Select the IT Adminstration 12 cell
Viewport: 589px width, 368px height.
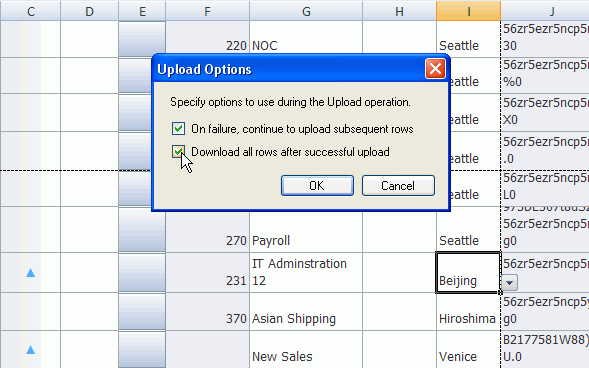306,273
